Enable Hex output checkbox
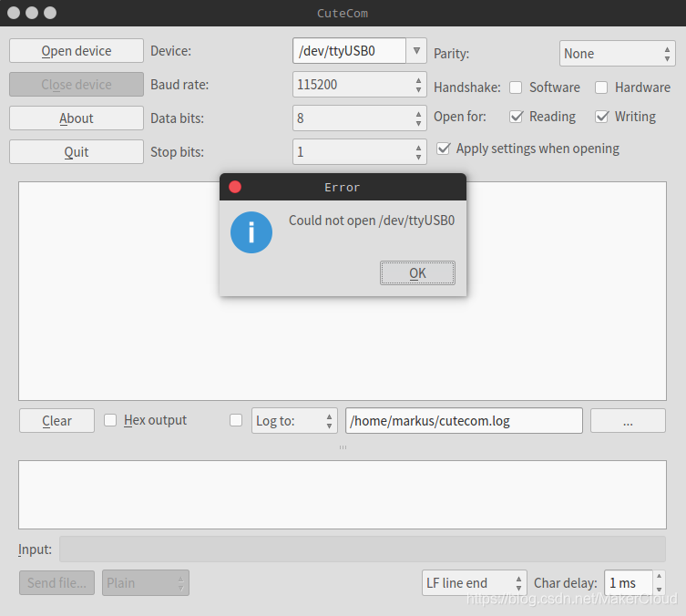 click(x=110, y=420)
